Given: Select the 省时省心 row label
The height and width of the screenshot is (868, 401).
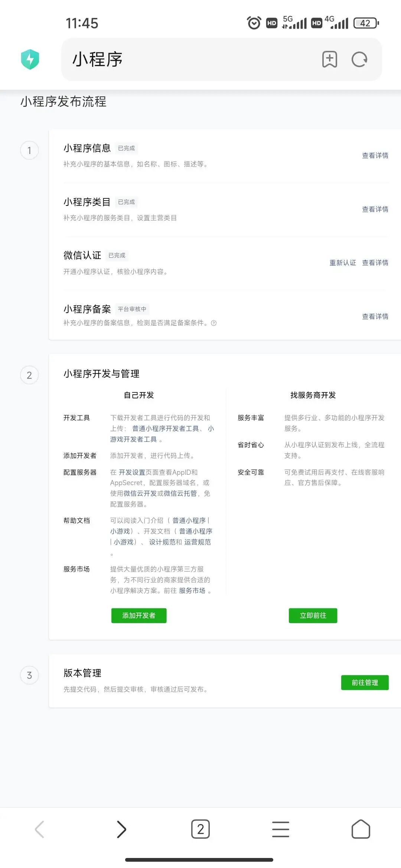Looking at the screenshot, I should coord(251,445).
